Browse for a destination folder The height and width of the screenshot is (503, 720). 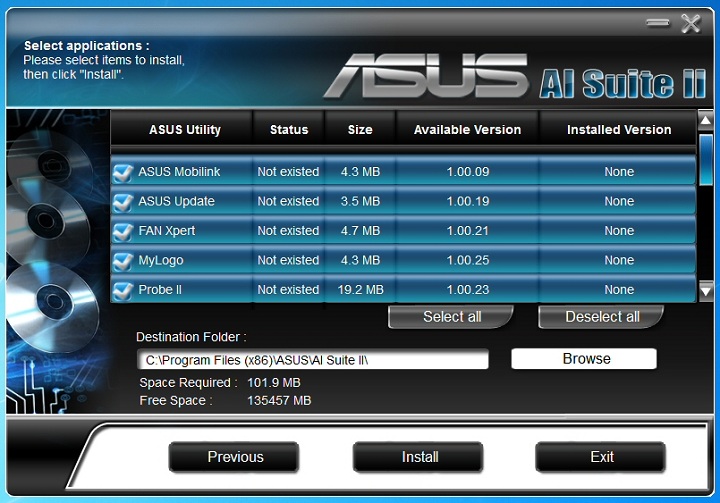[584, 359]
